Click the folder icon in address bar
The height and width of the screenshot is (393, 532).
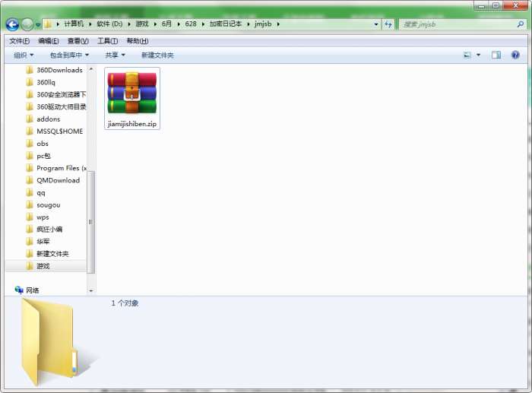[48, 24]
